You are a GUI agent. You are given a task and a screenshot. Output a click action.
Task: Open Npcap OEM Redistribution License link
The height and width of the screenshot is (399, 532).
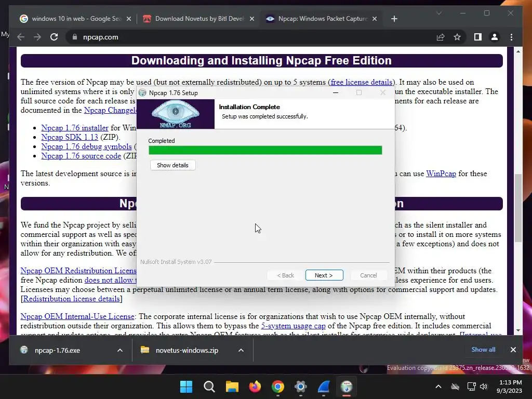point(78,271)
